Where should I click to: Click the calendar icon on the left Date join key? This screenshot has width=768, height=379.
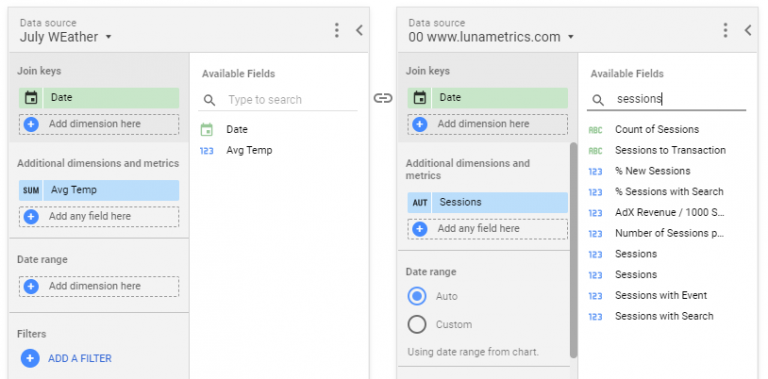coord(31,98)
